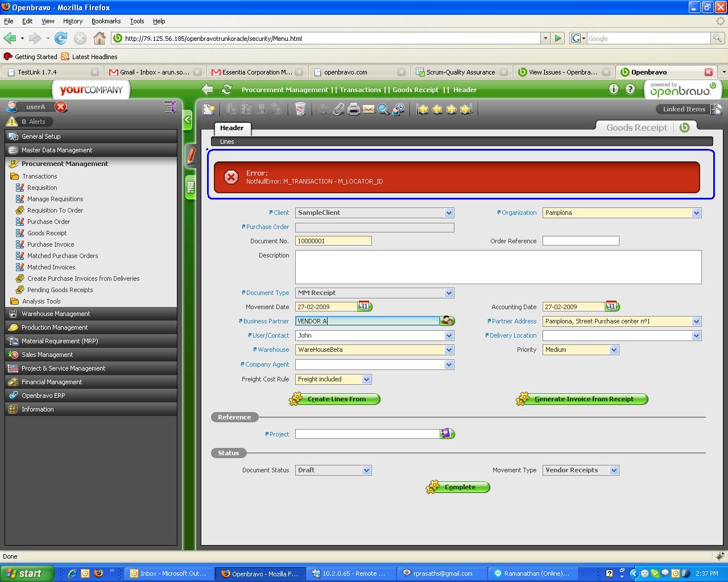
Task: Open the Business Partner selector icon
Action: point(448,321)
